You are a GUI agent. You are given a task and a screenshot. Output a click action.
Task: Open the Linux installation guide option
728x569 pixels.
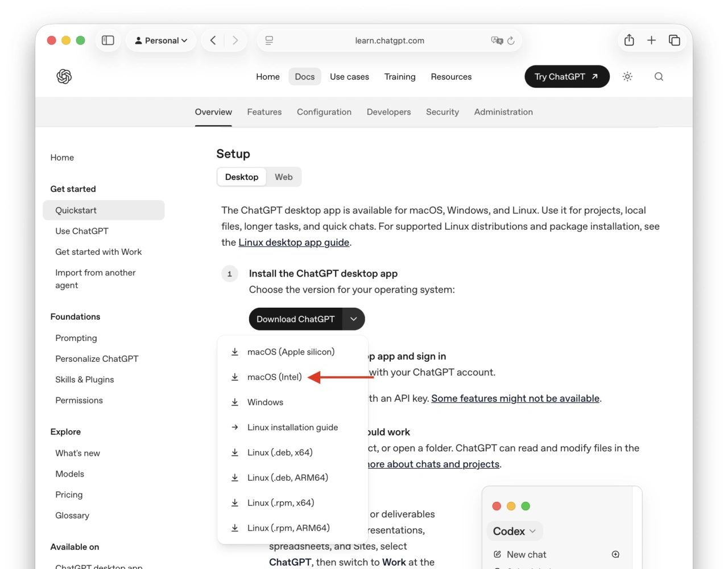(293, 427)
